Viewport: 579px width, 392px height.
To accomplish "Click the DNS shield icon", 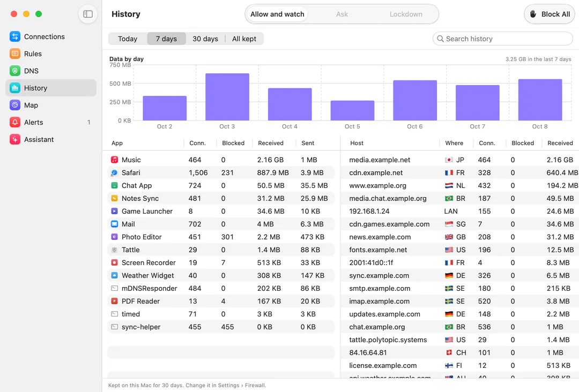I will [15, 71].
